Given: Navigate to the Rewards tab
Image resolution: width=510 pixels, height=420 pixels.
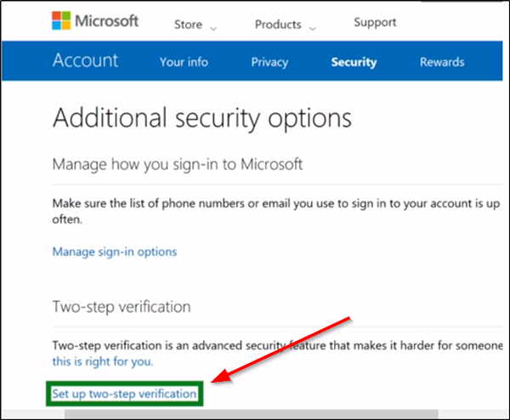Looking at the screenshot, I should pyautogui.click(x=442, y=62).
